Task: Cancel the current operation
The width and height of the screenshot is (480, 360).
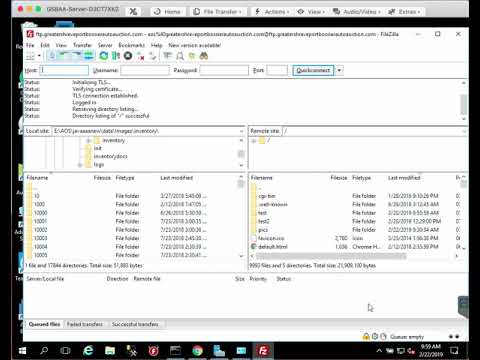Action: point(128,56)
